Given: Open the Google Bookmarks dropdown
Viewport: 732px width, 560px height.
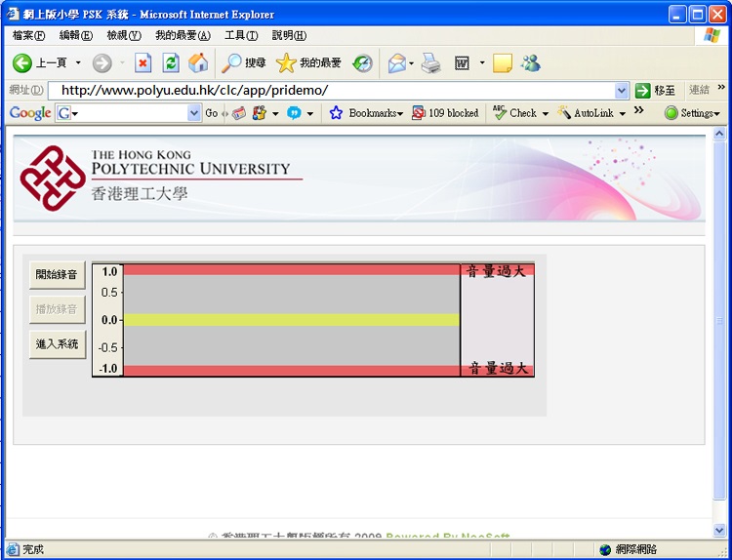Looking at the screenshot, I should [366, 113].
